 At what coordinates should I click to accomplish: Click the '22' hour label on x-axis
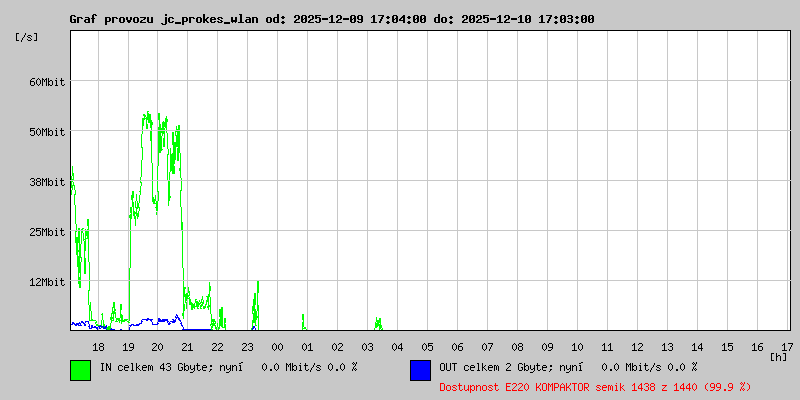click(217, 347)
